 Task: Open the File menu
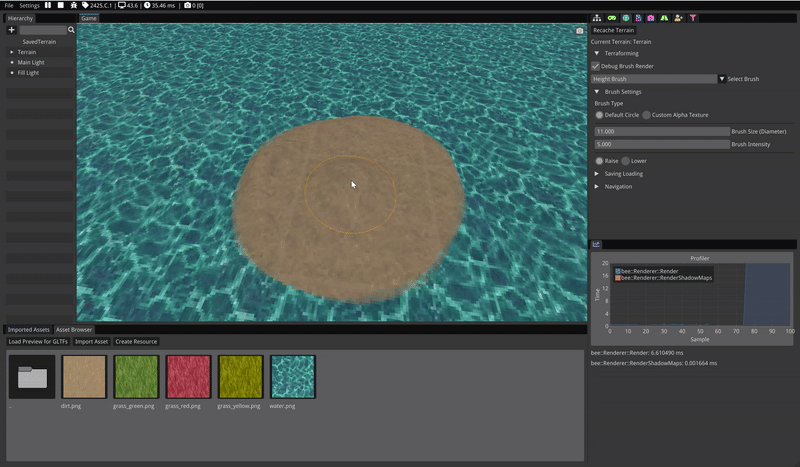(9, 6)
